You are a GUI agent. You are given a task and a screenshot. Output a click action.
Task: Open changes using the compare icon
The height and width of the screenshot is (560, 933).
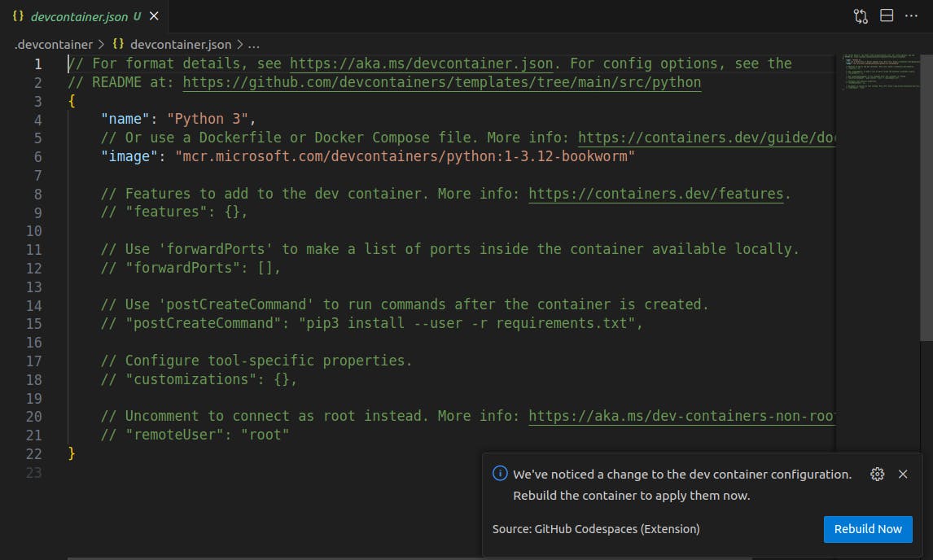pyautogui.click(x=861, y=16)
